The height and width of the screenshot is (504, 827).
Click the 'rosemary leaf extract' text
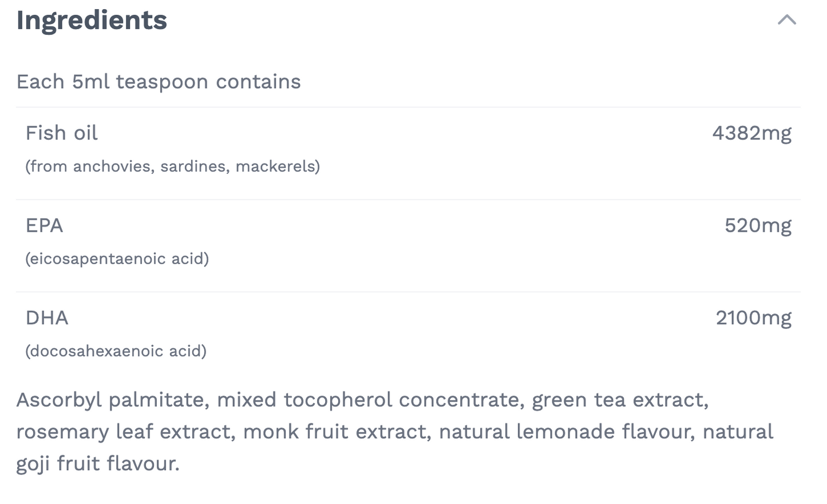click(x=125, y=431)
